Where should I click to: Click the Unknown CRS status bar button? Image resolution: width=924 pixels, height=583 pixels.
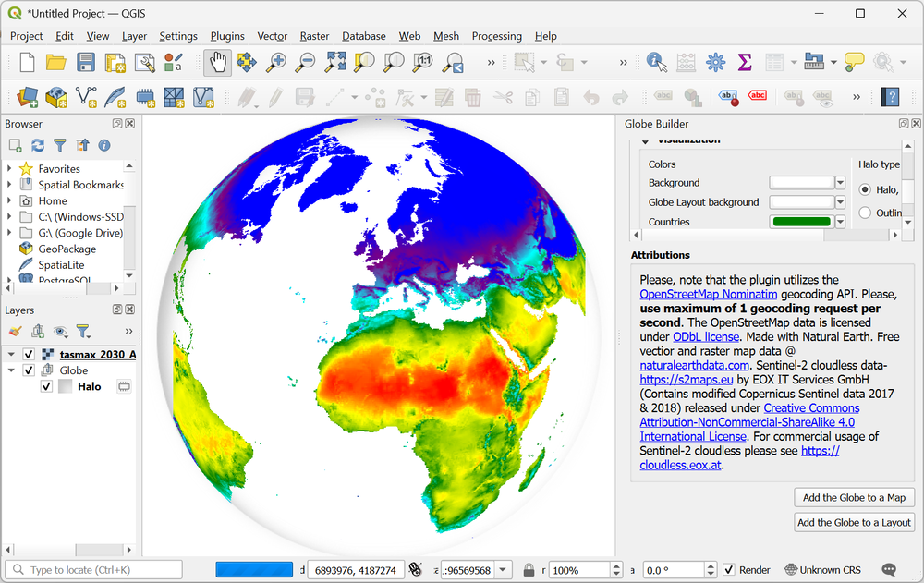pos(823,570)
